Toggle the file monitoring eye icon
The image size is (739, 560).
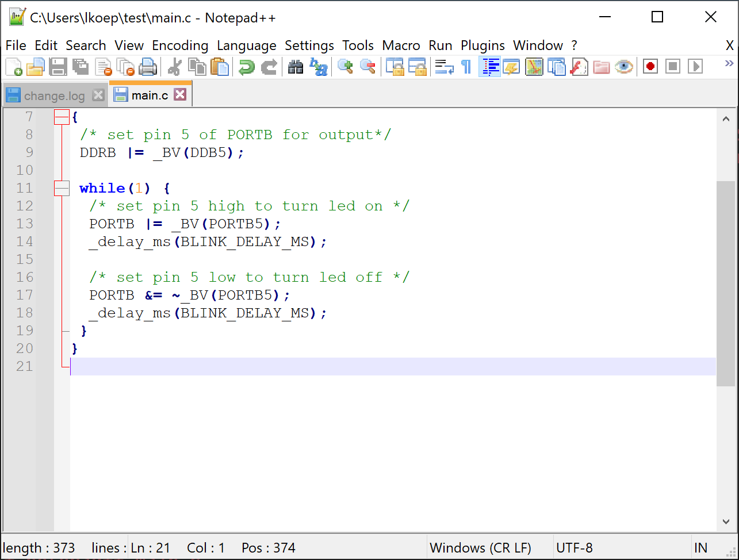pos(624,67)
